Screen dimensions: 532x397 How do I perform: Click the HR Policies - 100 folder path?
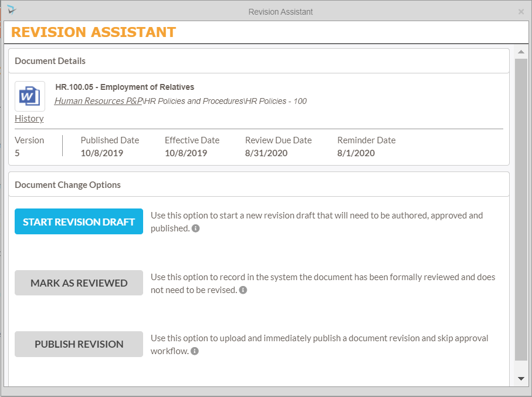276,101
